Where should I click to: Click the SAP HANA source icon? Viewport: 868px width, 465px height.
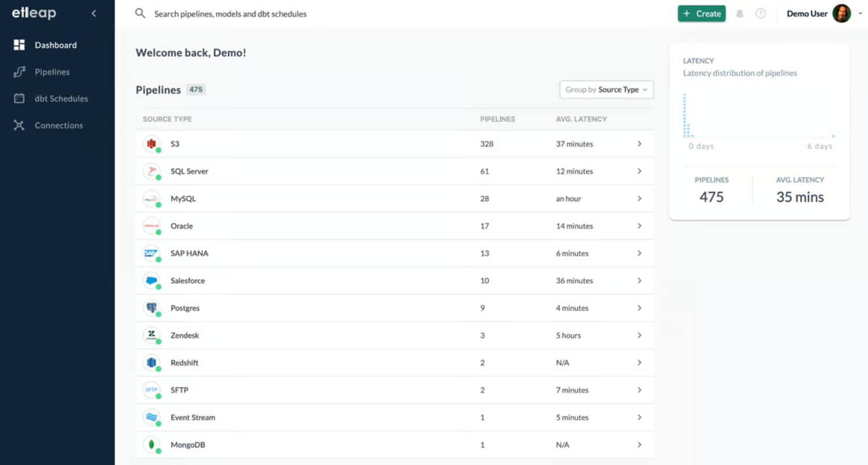tap(152, 253)
